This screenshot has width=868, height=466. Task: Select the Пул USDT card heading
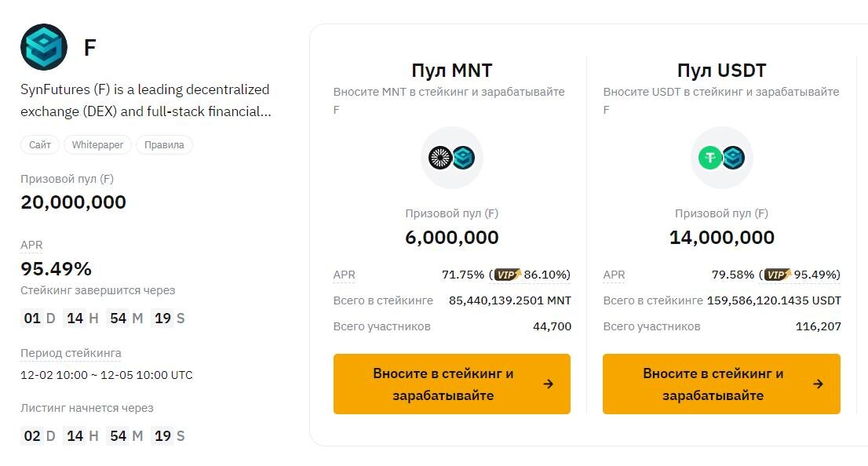(x=721, y=70)
